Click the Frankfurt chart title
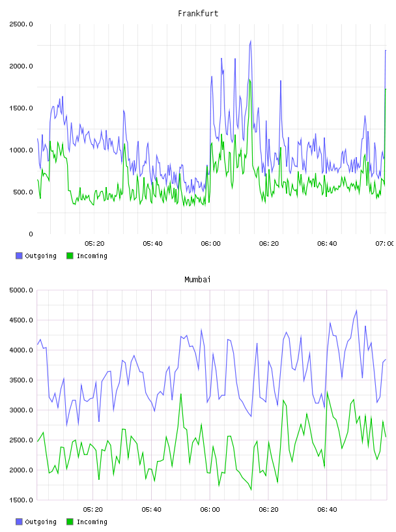Screen dimensions: 396x532 click(198, 14)
